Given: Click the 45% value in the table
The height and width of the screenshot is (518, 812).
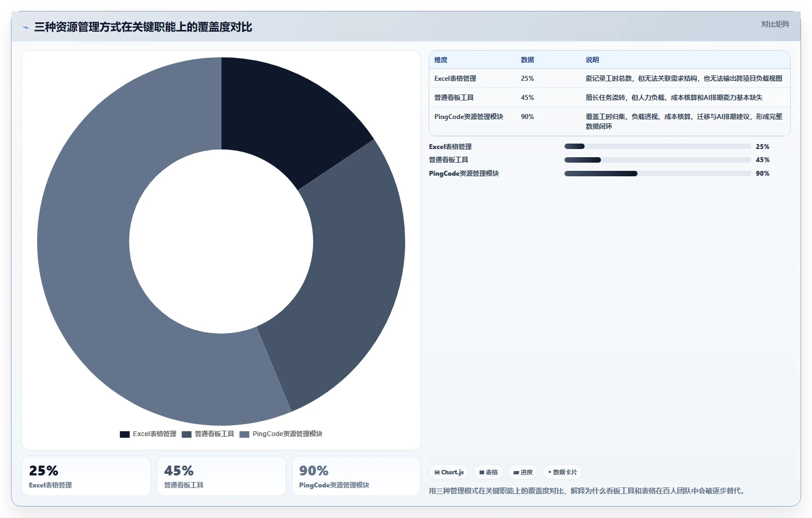Looking at the screenshot, I should 527,98.
